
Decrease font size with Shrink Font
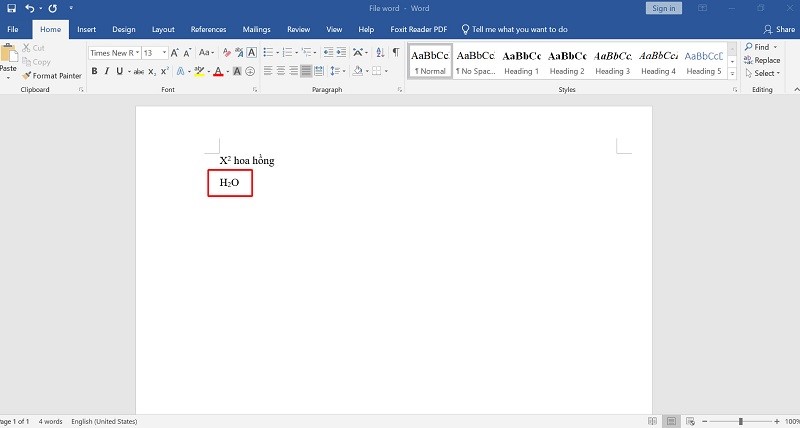click(x=187, y=53)
